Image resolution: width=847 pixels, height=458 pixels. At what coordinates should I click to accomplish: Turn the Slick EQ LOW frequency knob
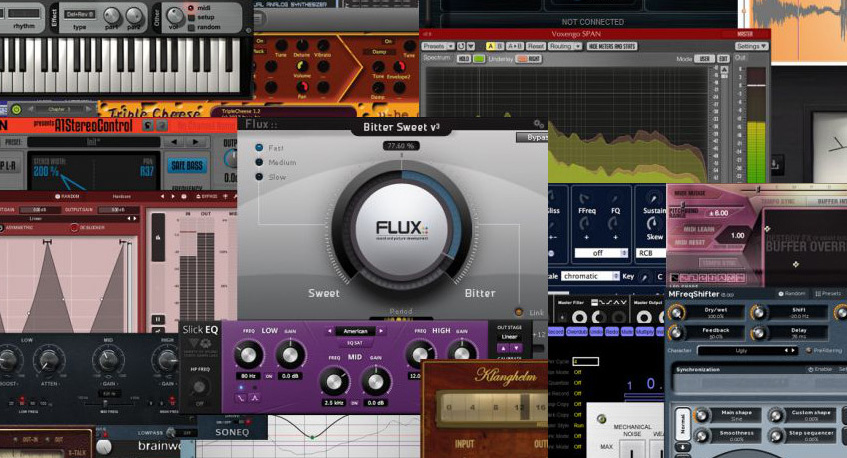pyautogui.click(x=247, y=354)
